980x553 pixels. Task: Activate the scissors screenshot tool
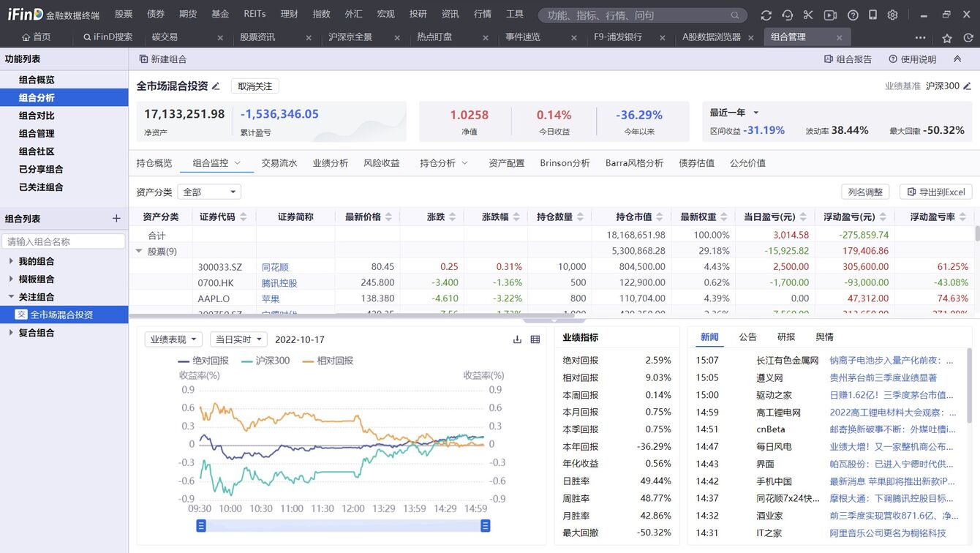808,15
